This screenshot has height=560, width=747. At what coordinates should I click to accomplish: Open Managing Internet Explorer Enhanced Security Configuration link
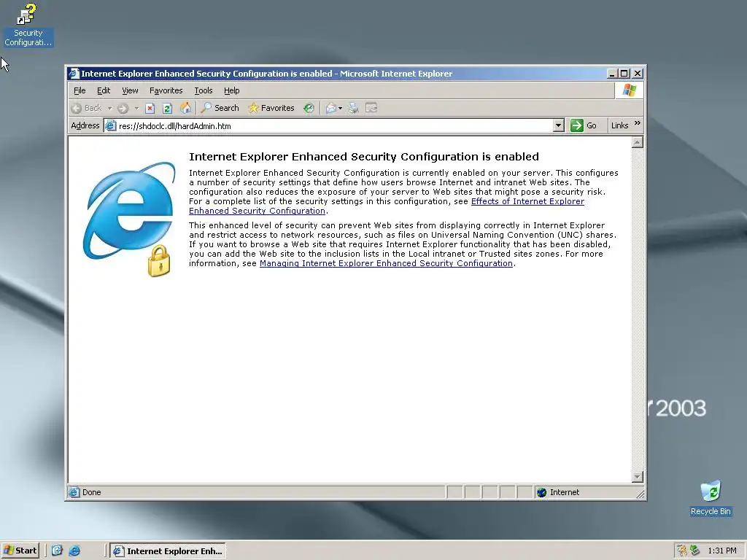[386, 263]
